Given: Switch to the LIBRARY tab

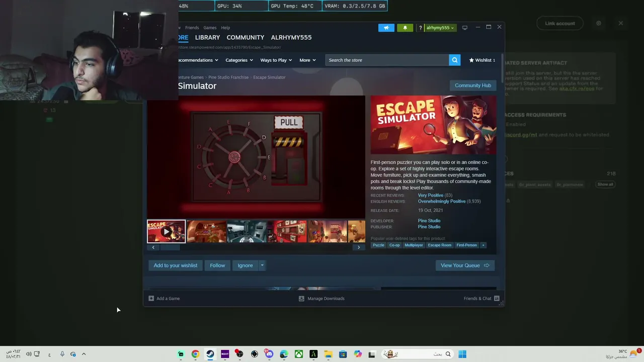Looking at the screenshot, I should (x=207, y=38).
